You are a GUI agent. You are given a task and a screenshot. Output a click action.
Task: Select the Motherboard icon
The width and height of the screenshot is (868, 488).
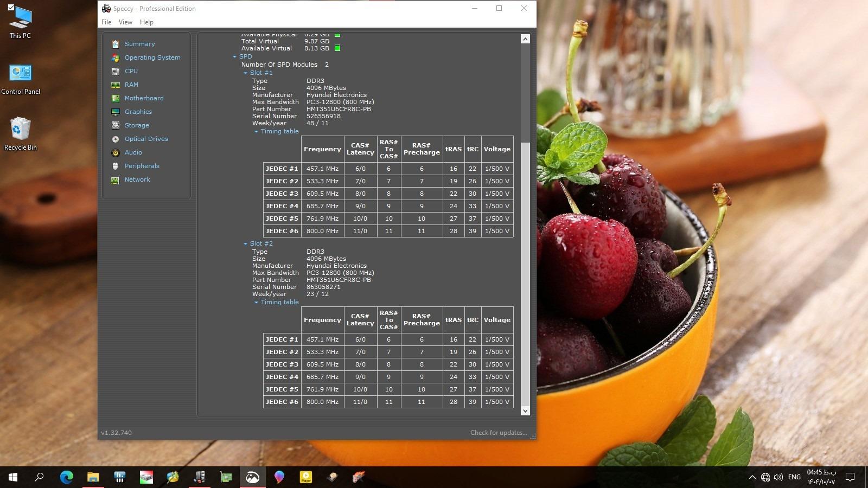point(115,98)
